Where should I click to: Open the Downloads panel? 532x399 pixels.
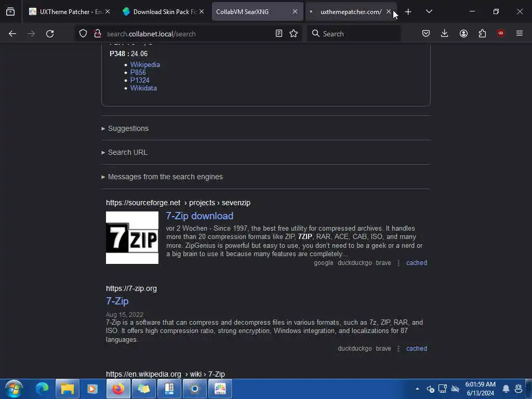[x=445, y=34]
